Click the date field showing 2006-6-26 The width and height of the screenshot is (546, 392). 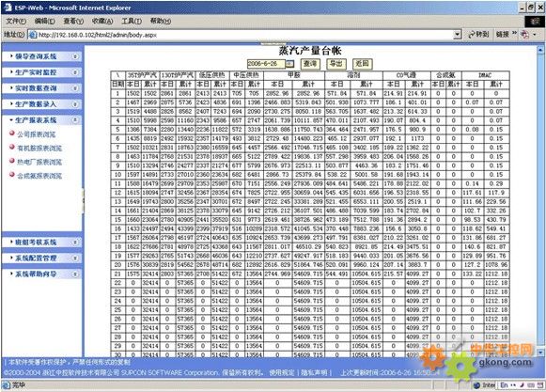pos(266,64)
